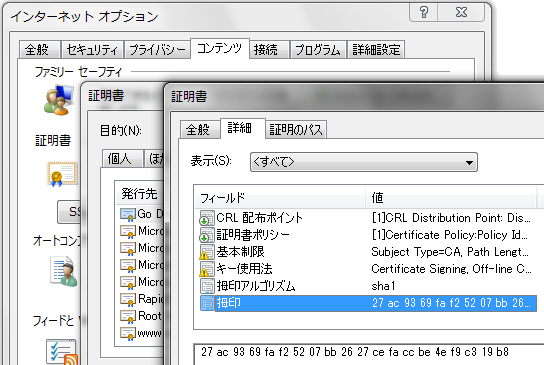Select the キー使用法 row
The height and width of the screenshot is (365, 544).
(x=368, y=269)
